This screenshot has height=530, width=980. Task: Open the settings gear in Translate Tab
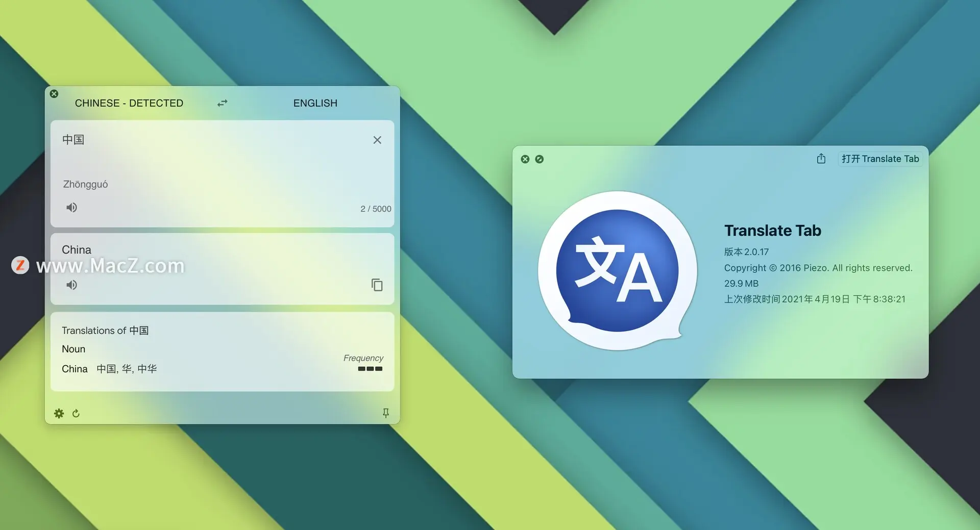tap(59, 413)
